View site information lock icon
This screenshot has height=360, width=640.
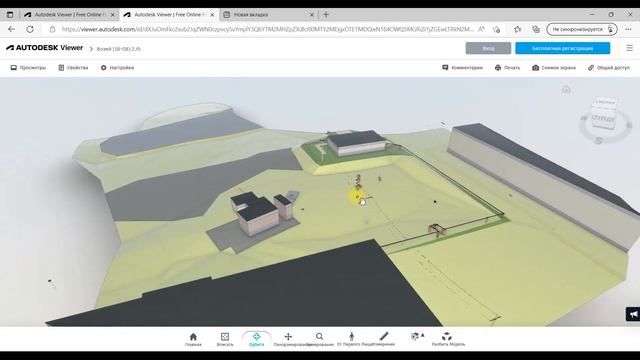[x=52, y=29]
